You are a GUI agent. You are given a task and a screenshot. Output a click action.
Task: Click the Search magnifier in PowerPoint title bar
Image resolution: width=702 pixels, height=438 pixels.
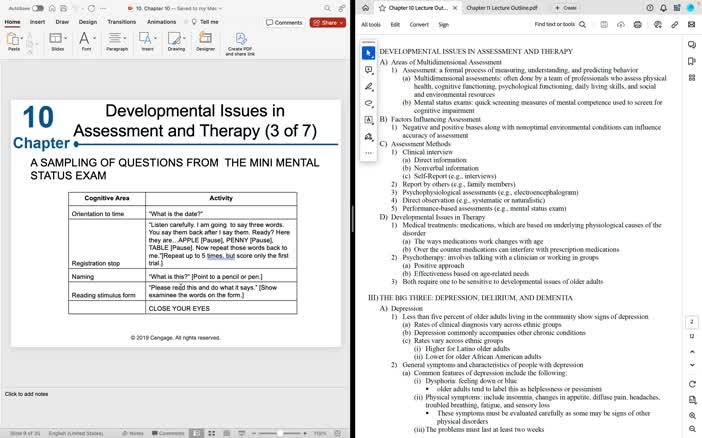tap(327, 9)
